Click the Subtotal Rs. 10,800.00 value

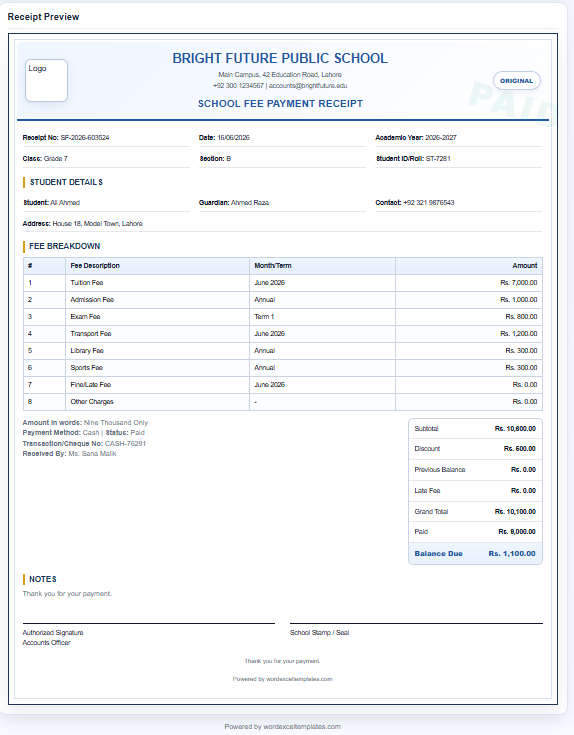tap(515, 428)
